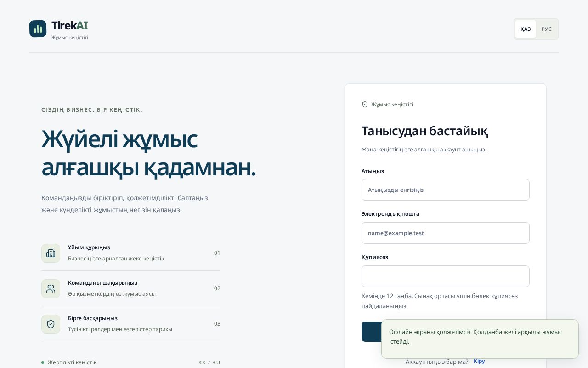588x368 pixels.
Task: Click the TirekAI brand name
Action: (69, 26)
